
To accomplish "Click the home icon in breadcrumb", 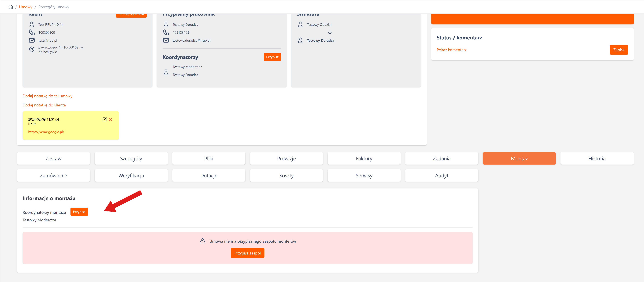I will (x=10, y=7).
